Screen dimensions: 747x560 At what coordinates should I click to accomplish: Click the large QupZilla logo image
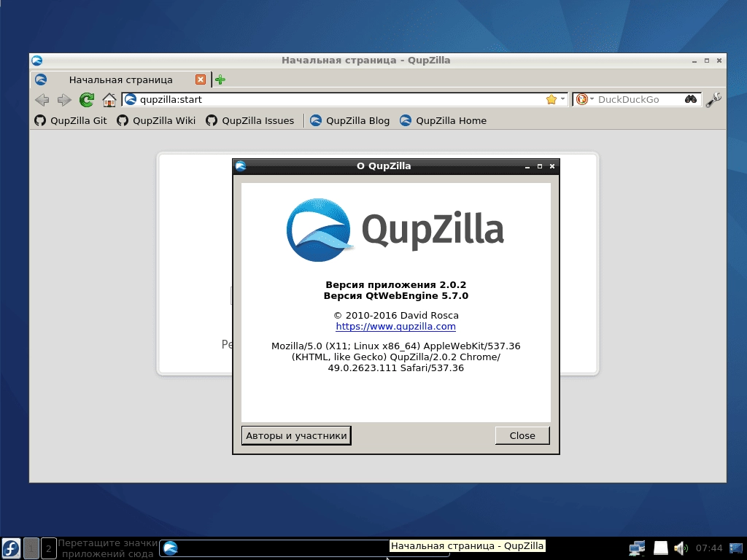395,230
